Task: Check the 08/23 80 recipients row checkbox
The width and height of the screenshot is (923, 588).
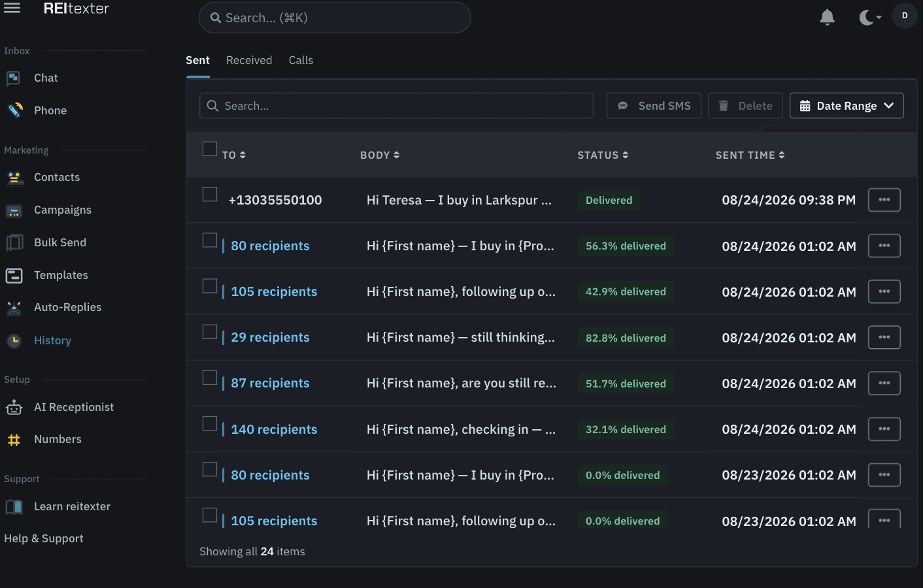Action: [210, 469]
